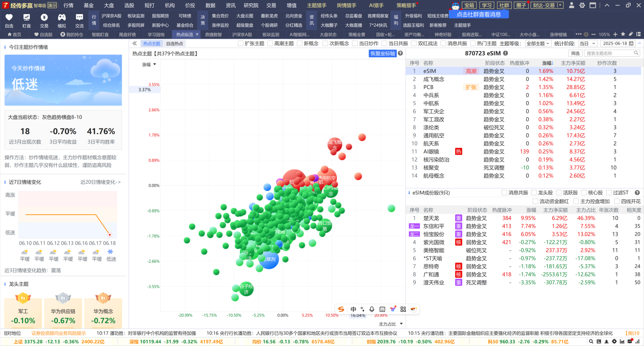The width and height of the screenshot is (644, 346).
Task: Click the window layout icon in title bar
Action: point(593,5)
